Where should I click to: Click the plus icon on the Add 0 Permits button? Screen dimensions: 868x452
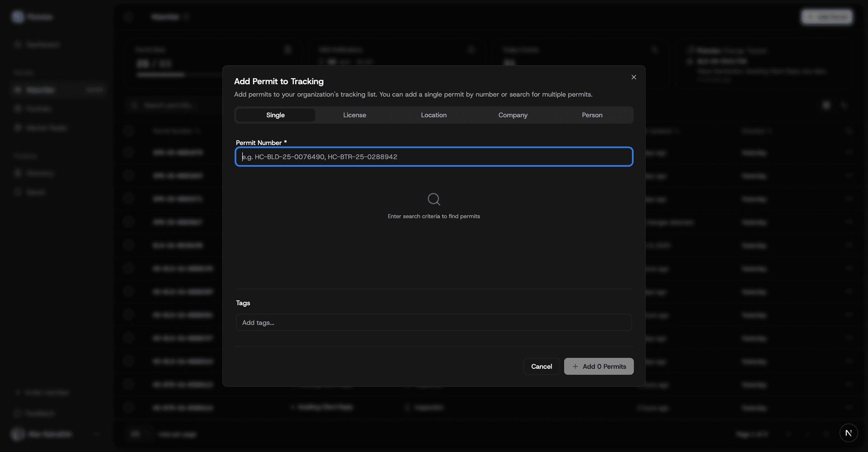(575, 366)
